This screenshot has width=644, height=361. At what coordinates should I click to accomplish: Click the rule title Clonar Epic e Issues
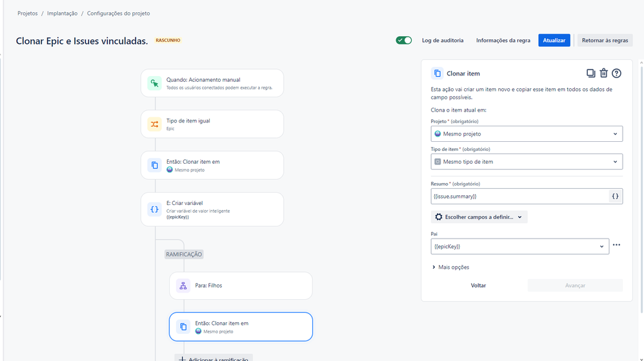(x=82, y=41)
